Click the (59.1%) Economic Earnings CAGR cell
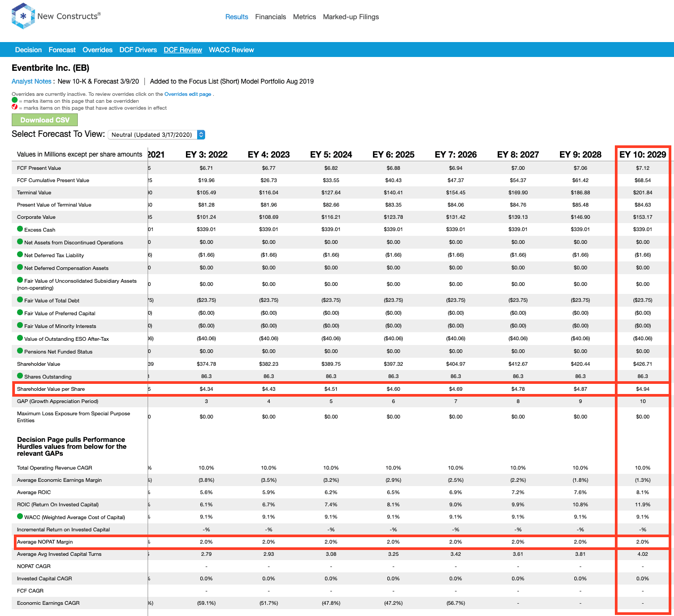This screenshot has width=674, height=616. (x=206, y=603)
